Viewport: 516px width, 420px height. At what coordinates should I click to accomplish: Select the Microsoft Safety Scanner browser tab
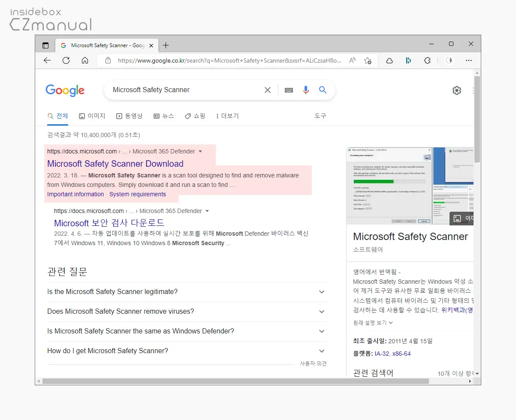[107, 45]
